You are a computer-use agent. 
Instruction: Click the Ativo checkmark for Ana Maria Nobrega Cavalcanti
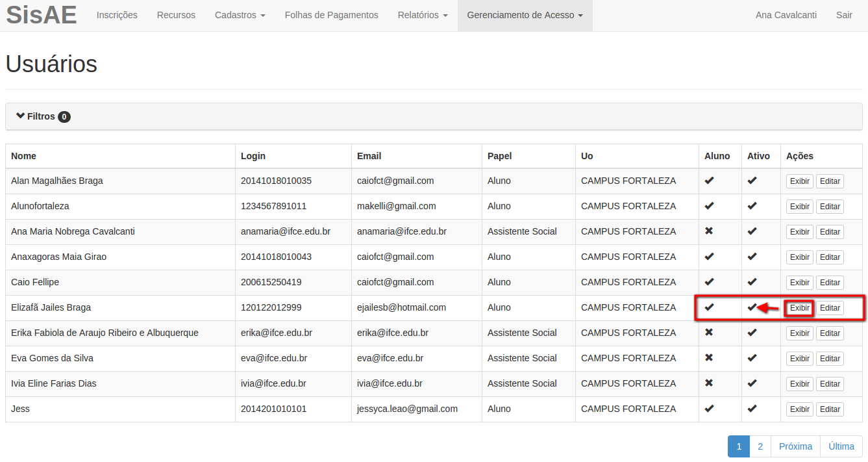pyautogui.click(x=752, y=231)
